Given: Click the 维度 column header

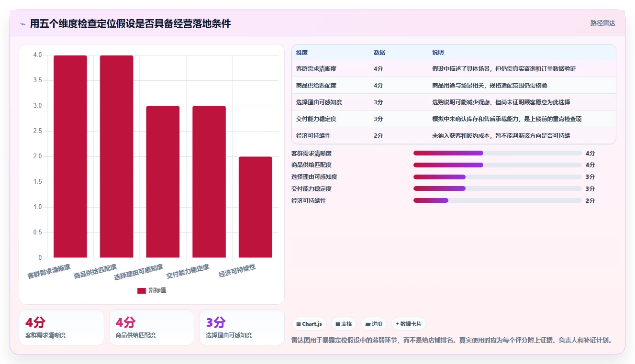Looking at the screenshot, I should click(x=302, y=53).
